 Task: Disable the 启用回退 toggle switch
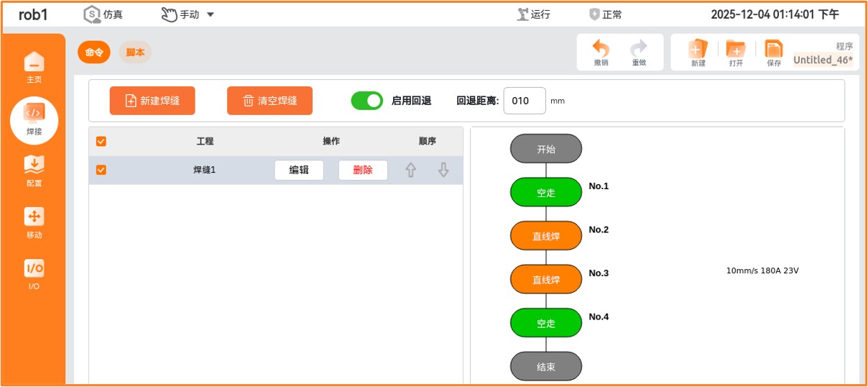tap(367, 101)
